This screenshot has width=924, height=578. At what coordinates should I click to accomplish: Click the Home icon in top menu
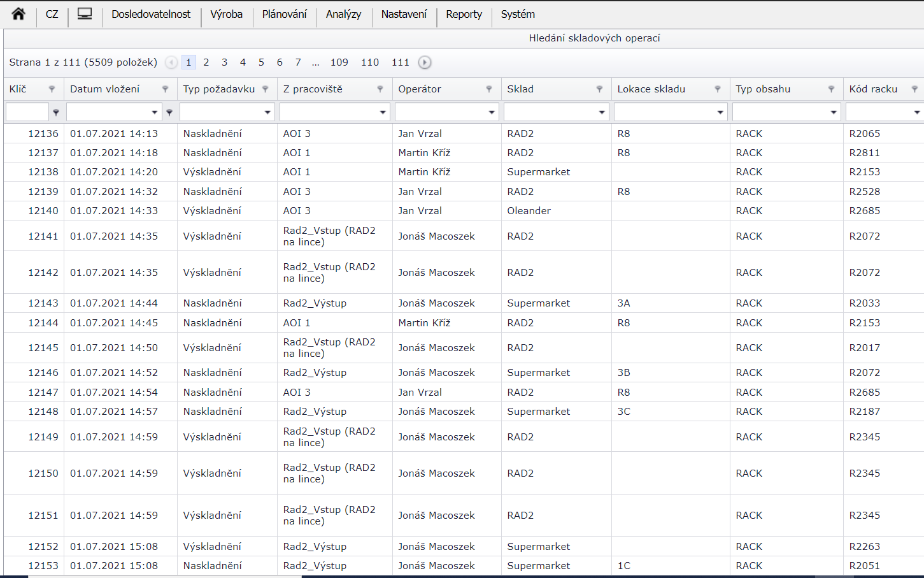[x=18, y=14]
